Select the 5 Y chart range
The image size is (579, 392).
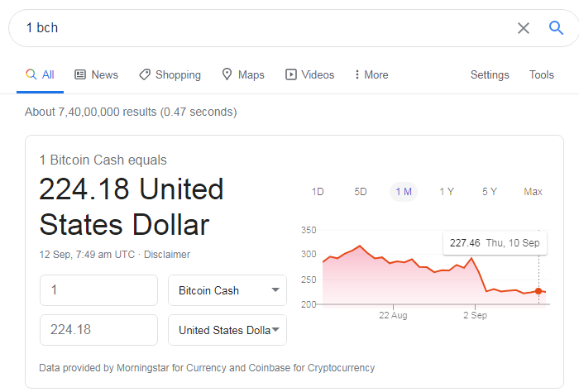tap(490, 192)
